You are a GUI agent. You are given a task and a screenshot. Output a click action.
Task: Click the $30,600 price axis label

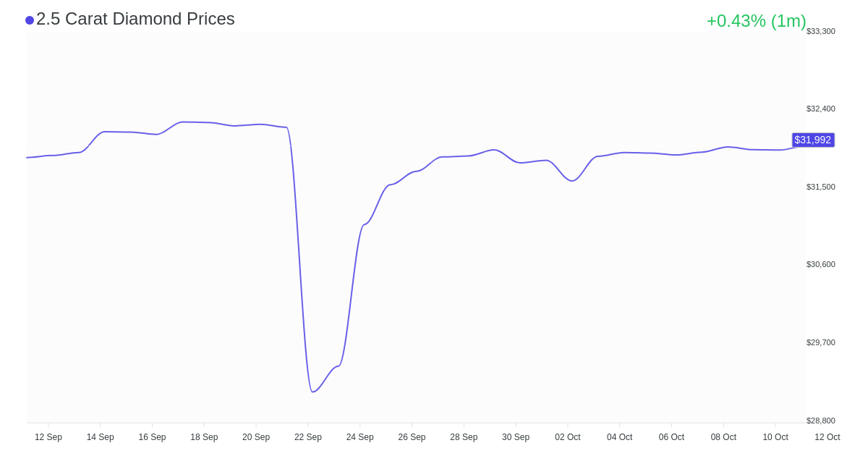pyautogui.click(x=821, y=264)
